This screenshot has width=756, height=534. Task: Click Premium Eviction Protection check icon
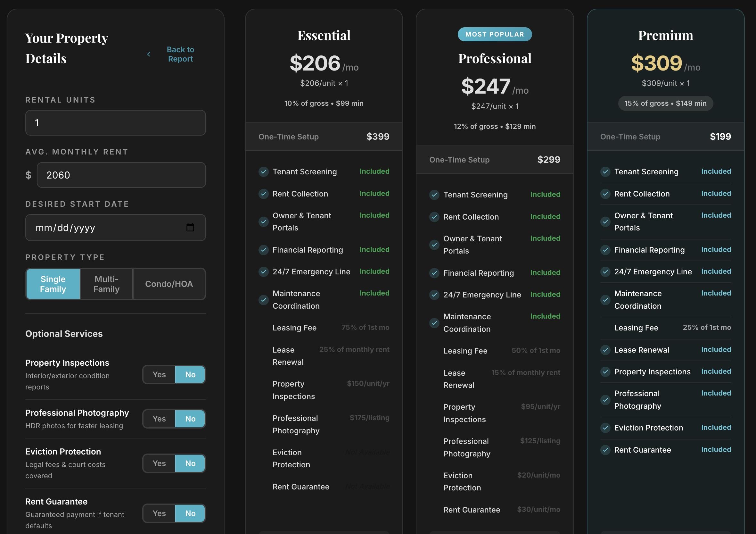(x=605, y=428)
